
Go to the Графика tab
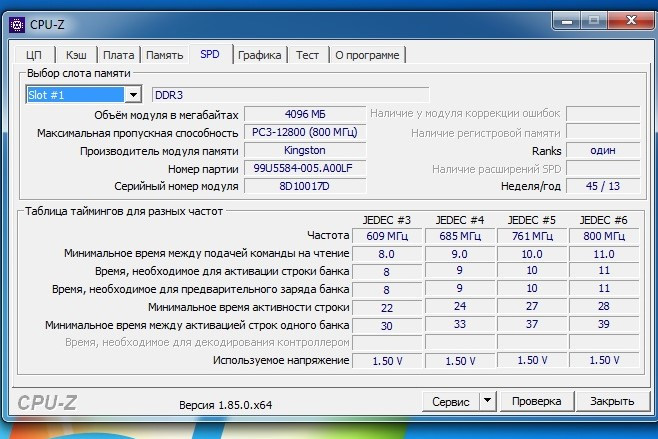coord(260,55)
